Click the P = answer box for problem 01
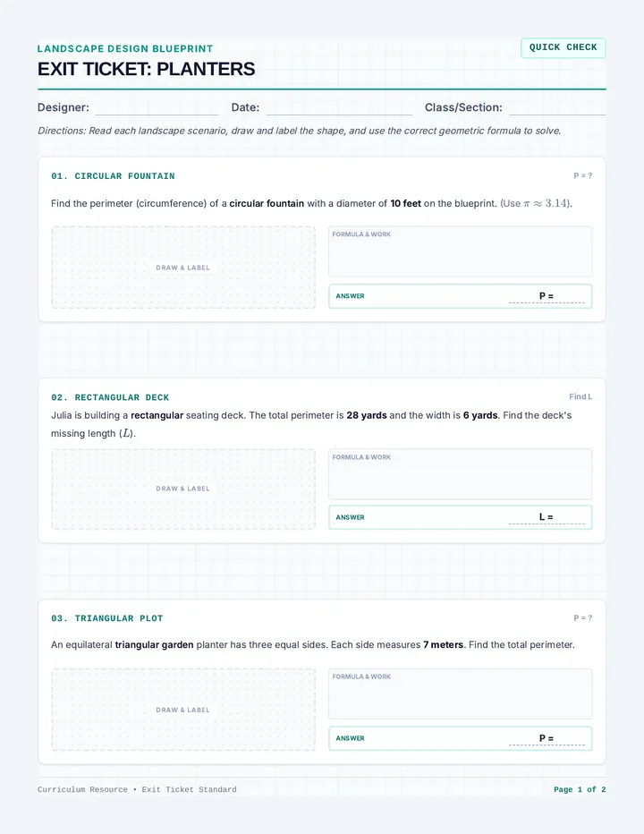 (461, 296)
